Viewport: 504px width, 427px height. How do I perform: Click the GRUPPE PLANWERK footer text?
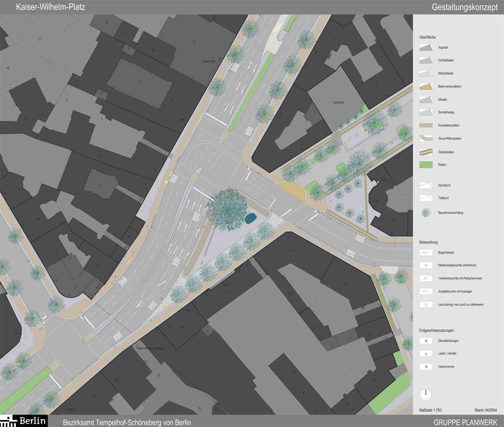[465, 423]
